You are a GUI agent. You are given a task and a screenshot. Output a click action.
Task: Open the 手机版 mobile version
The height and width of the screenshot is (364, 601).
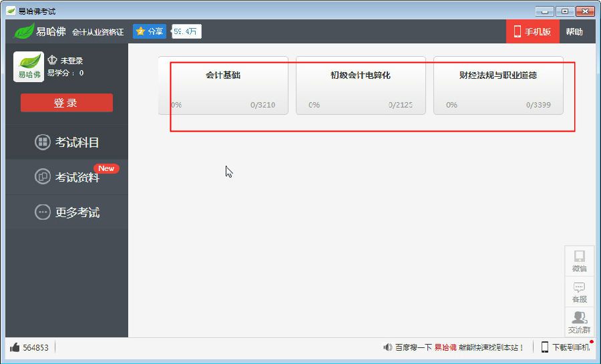533,31
